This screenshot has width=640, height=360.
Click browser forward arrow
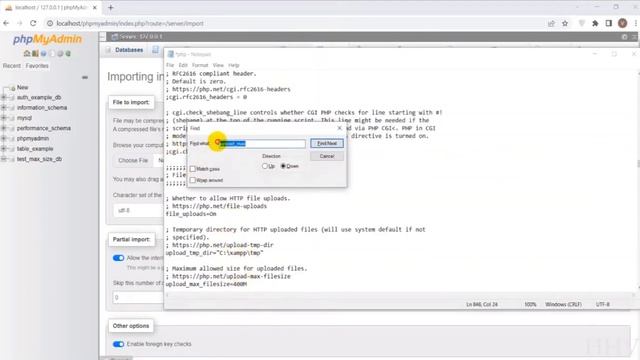pos(20,23)
